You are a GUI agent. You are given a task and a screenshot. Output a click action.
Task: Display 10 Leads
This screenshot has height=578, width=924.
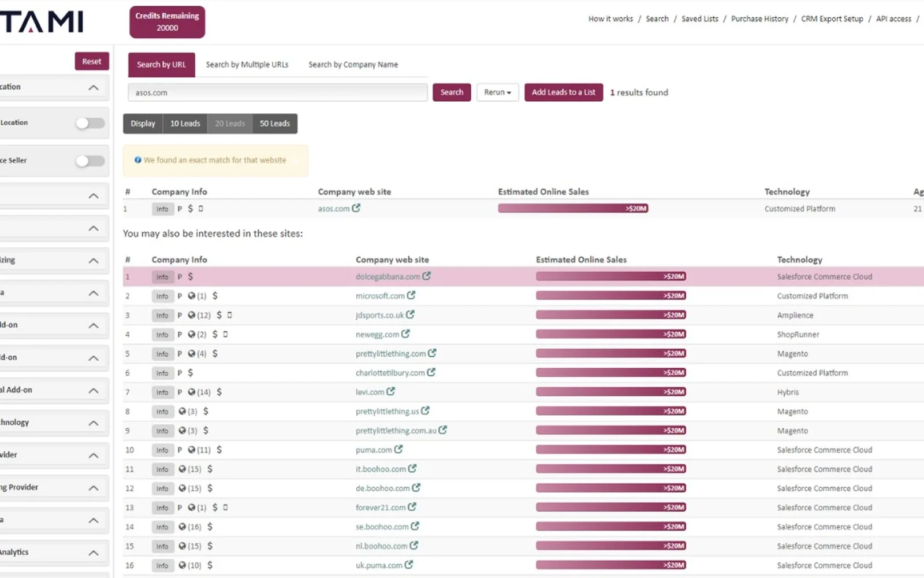pos(185,124)
